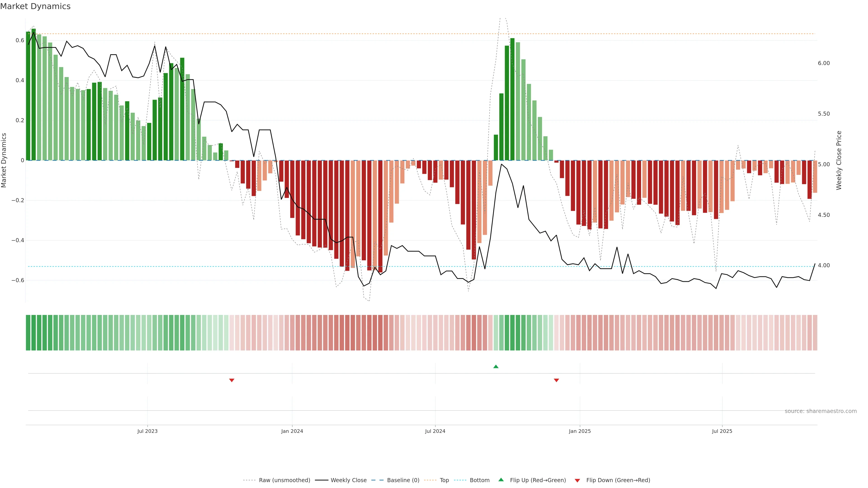868x488 pixels.
Task: Toggle the 'Raw (unsmoothed)' legend entry
Action: tap(284, 480)
